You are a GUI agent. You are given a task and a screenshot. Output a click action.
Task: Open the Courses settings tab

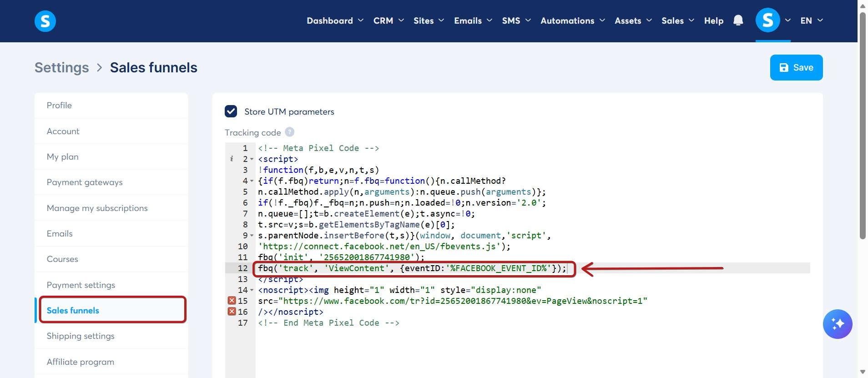[x=111, y=259]
